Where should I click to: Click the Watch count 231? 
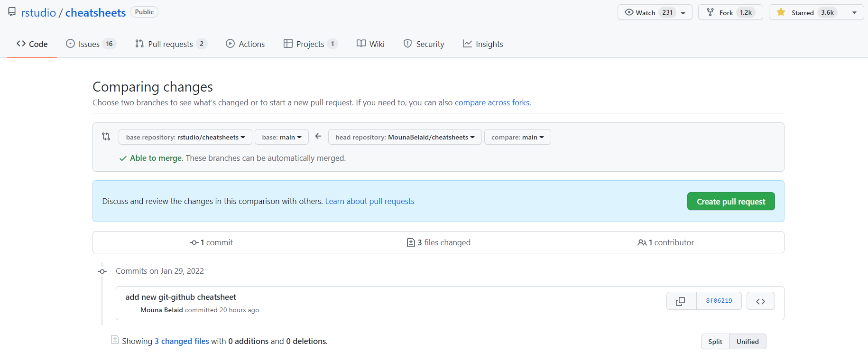point(667,12)
